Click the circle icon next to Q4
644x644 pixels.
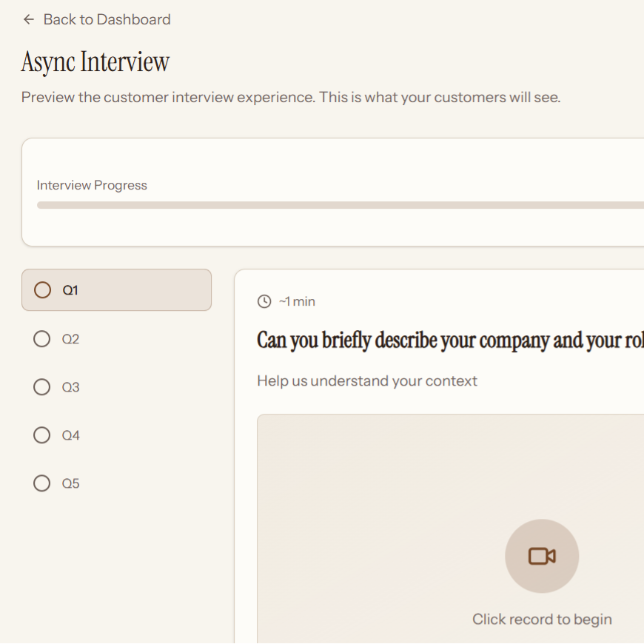click(x=42, y=435)
